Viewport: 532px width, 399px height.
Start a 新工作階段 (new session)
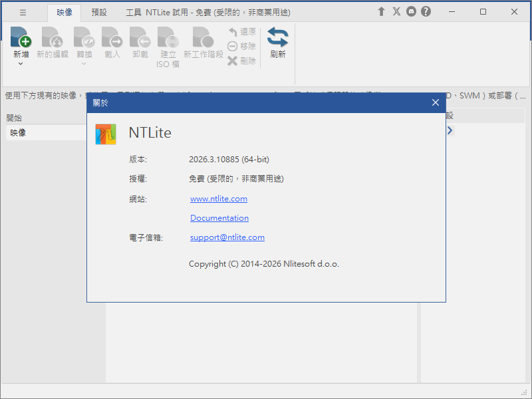coord(202,37)
